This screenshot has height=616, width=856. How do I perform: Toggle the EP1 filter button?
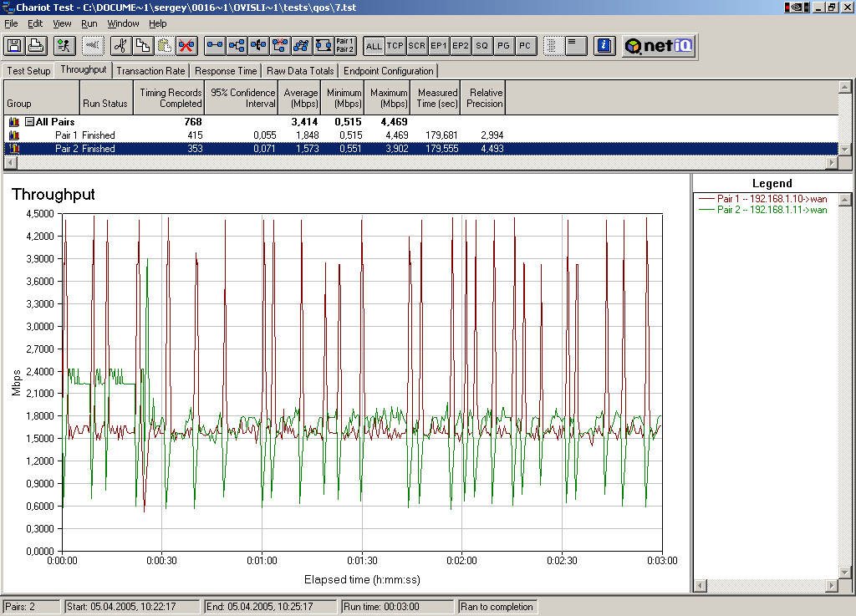tap(438, 46)
